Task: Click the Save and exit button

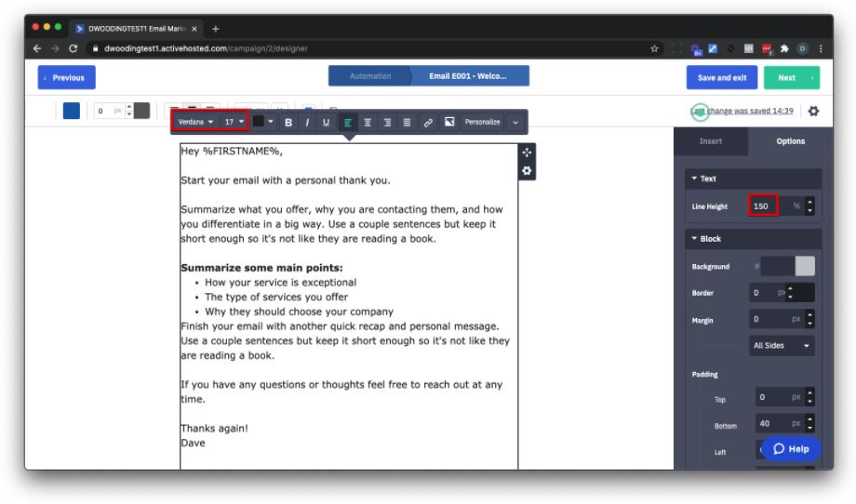Action: pos(722,77)
